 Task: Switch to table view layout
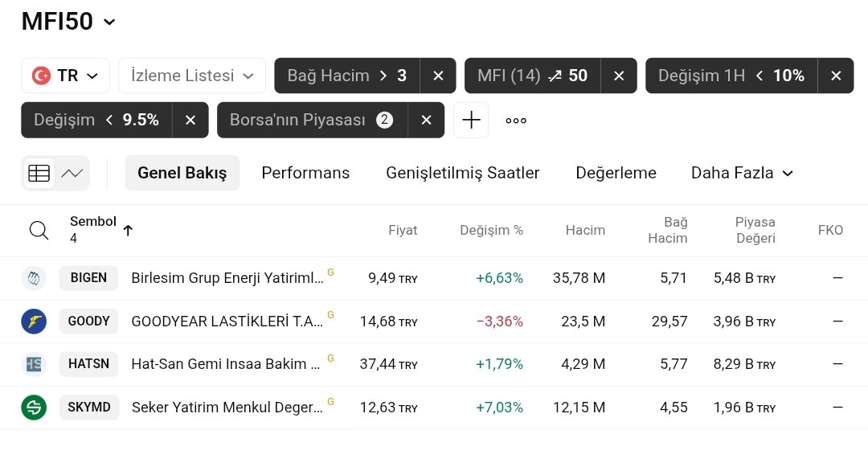tap(39, 173)
